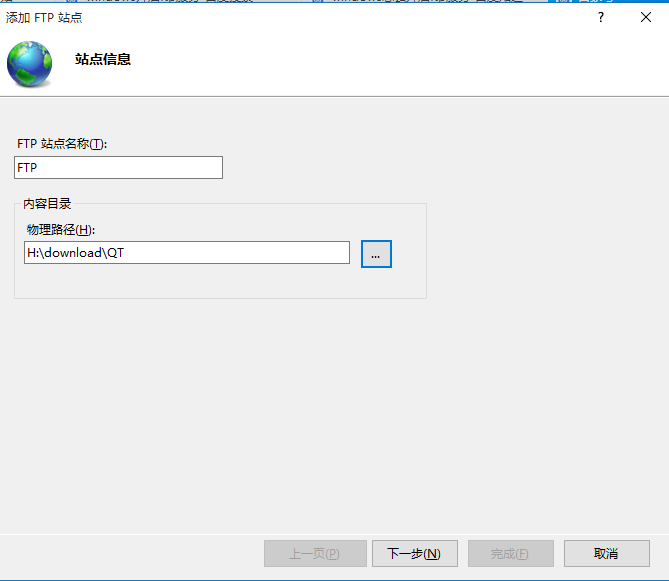This screenshot has width=669, height=581.
Task: Open folder browser with the ellipsis button
Action: click(x=376, y=254)
